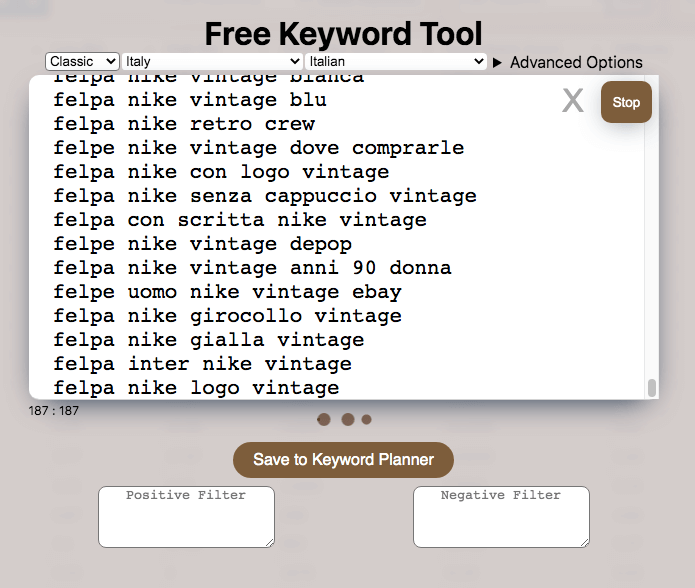Select 'felpe nike vintage dove comprarle'
Image resolution: width=695 pixels, height=588 pixels.
[258, 148]
